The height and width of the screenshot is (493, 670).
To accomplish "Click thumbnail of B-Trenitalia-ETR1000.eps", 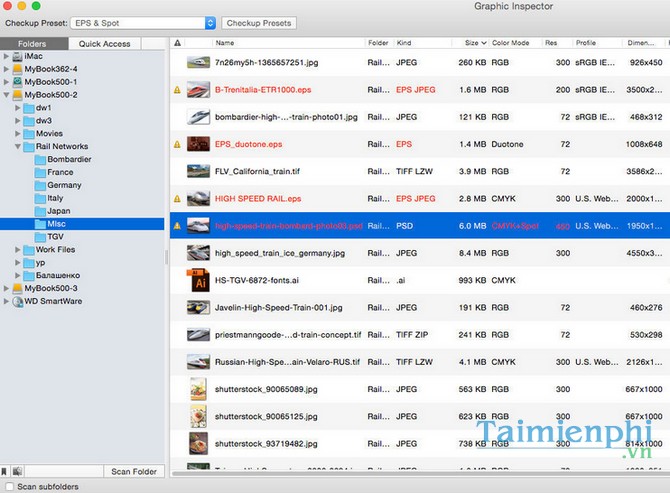I will (x=198, y=90).
